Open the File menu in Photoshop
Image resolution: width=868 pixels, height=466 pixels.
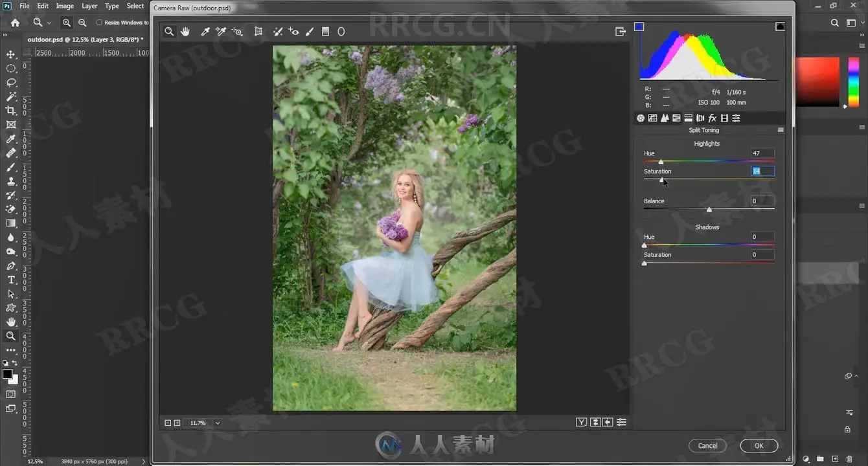25,6
